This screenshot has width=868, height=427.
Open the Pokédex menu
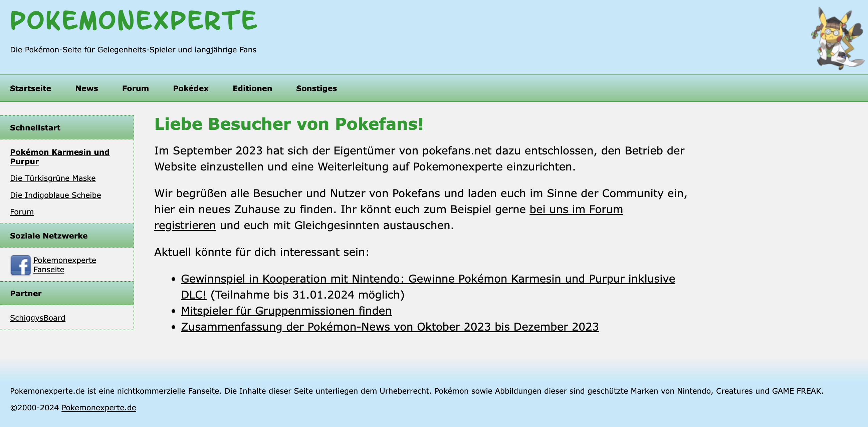coord(191,88)
